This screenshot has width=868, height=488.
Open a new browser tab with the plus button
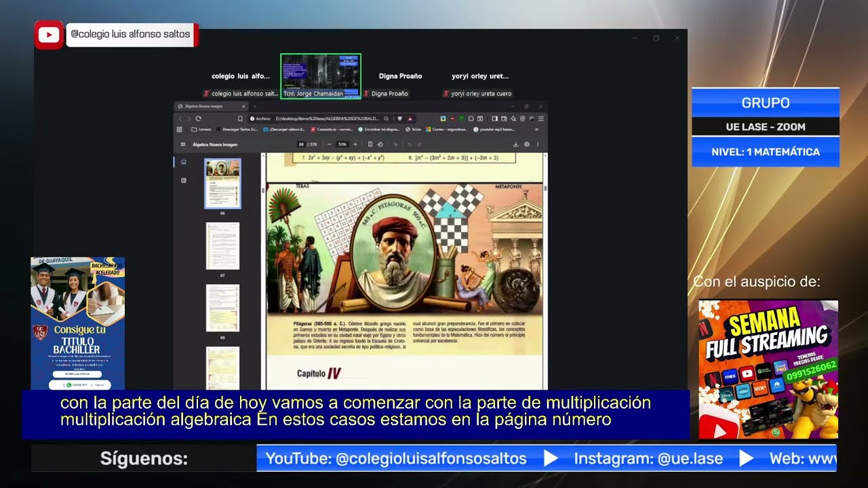coord(255,106)
